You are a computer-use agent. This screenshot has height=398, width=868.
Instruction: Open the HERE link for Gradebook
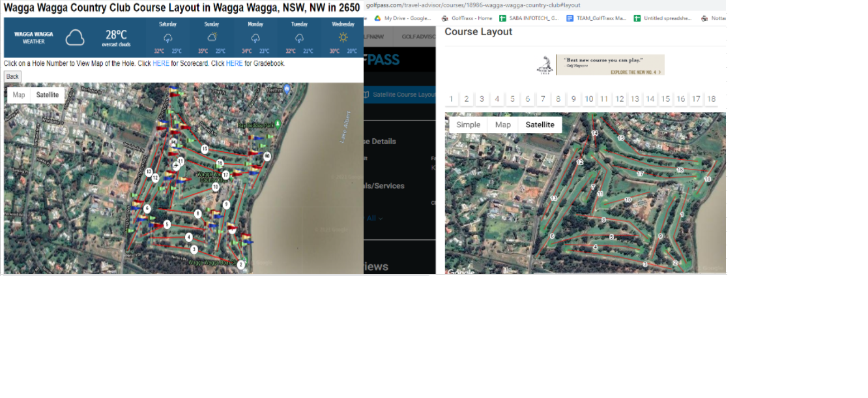pyautogui.click(x=235, y=63)
